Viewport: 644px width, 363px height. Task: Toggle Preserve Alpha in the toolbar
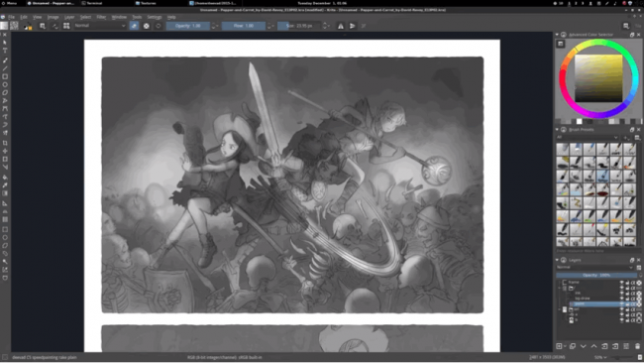click(147, 26)
